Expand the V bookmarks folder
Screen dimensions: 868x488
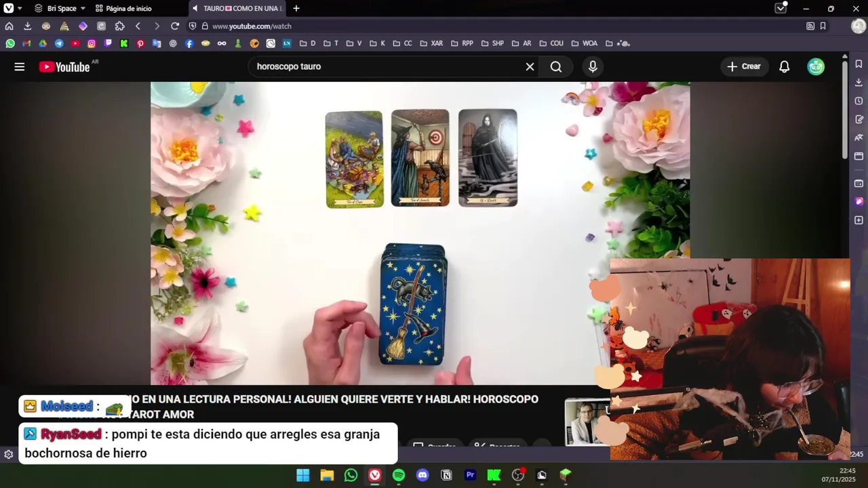pos(354,43)
